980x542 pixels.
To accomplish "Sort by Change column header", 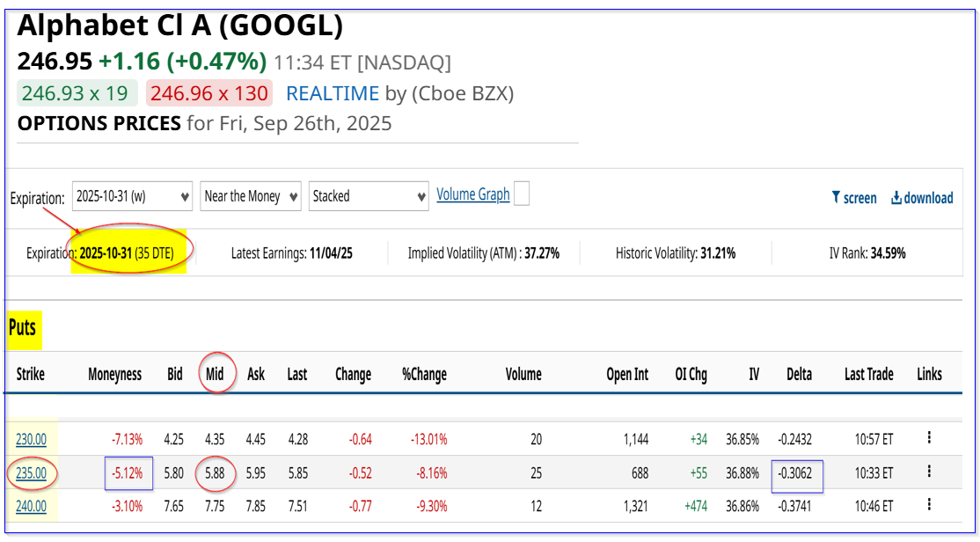I will pyautogui.click(x=353, y=375).
